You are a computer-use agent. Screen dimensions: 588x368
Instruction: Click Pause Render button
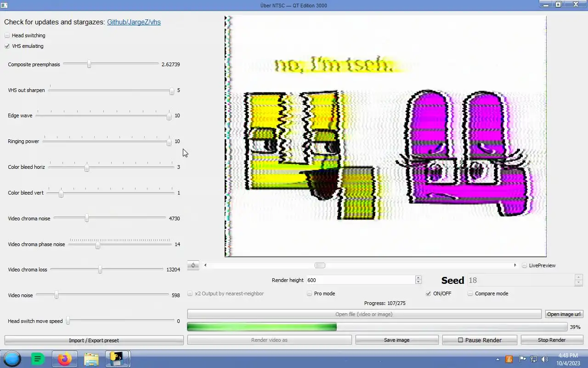click(x=480, y=340)
